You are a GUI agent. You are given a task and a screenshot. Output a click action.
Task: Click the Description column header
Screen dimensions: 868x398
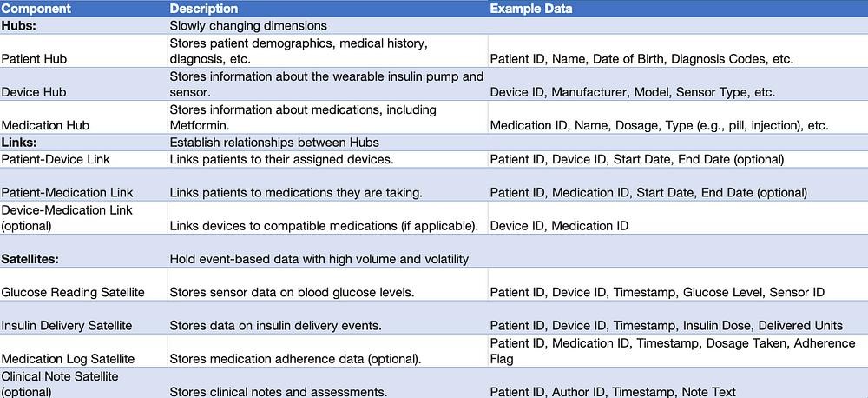tap(204, 9)
